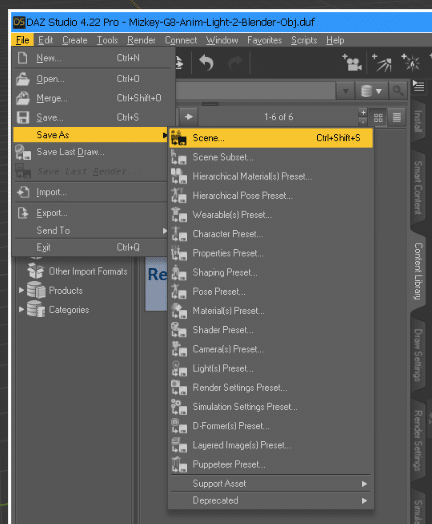Viewport: 432px width, 524px height.
Task: Open the Help menu
Action: coord(335,40)
